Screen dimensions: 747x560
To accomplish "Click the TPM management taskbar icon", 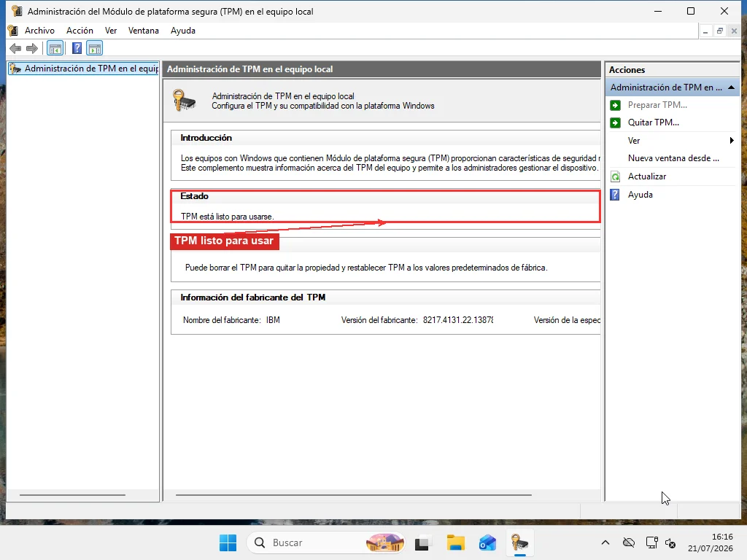I will (519, 542).
